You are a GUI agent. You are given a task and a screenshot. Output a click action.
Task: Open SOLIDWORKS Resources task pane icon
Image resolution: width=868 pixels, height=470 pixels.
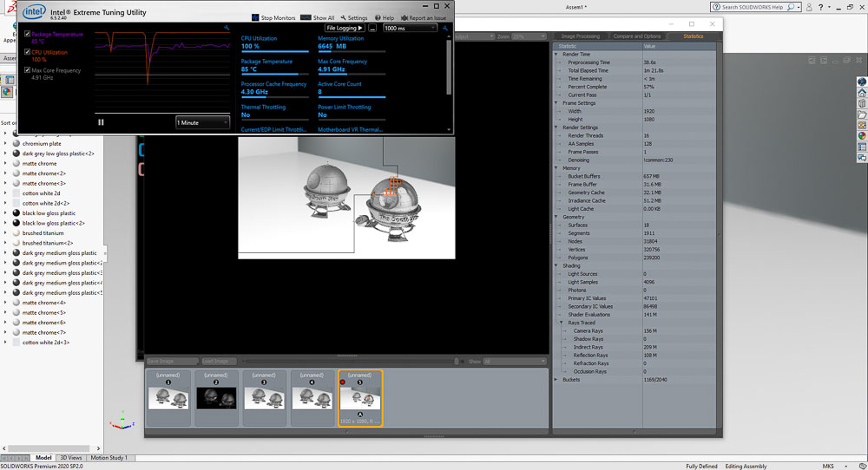(862, 82)
